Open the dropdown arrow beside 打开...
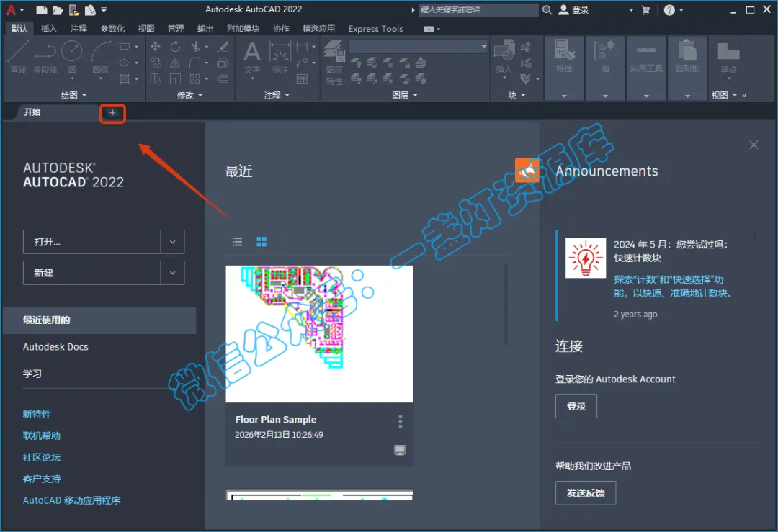Image resolution: width=778 pixels, height=532 pixels. tap(173, 242)
